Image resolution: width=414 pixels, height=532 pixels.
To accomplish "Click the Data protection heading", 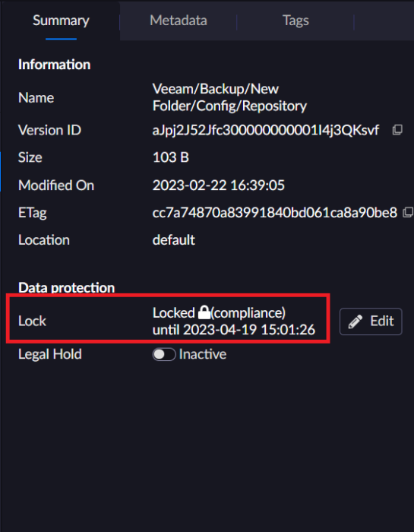I will (66, 288).
